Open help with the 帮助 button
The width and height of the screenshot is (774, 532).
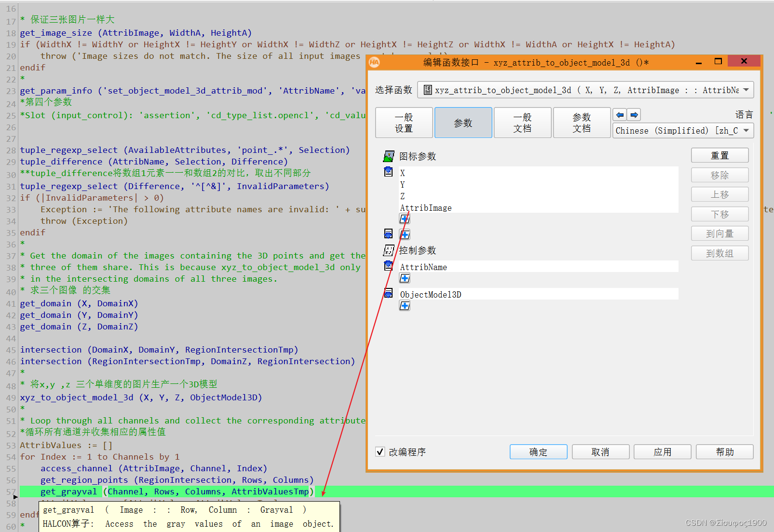[x=724, y=452]
